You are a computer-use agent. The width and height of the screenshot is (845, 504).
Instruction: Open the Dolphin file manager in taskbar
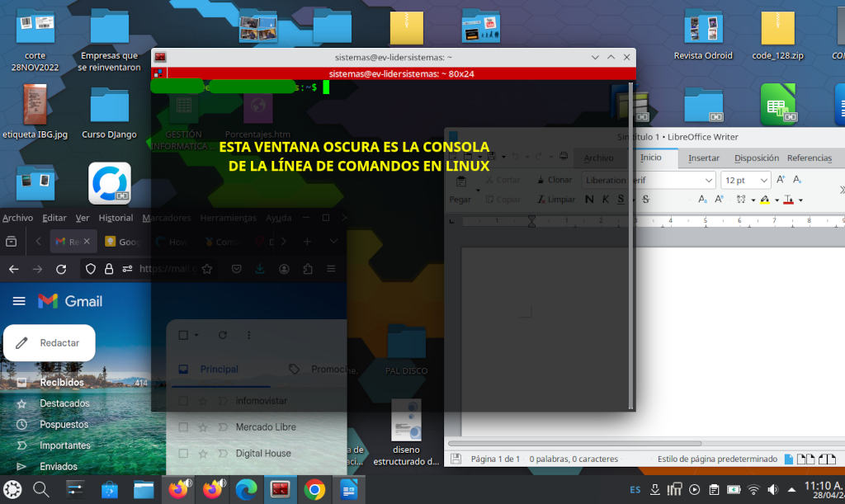click(144, 490)
